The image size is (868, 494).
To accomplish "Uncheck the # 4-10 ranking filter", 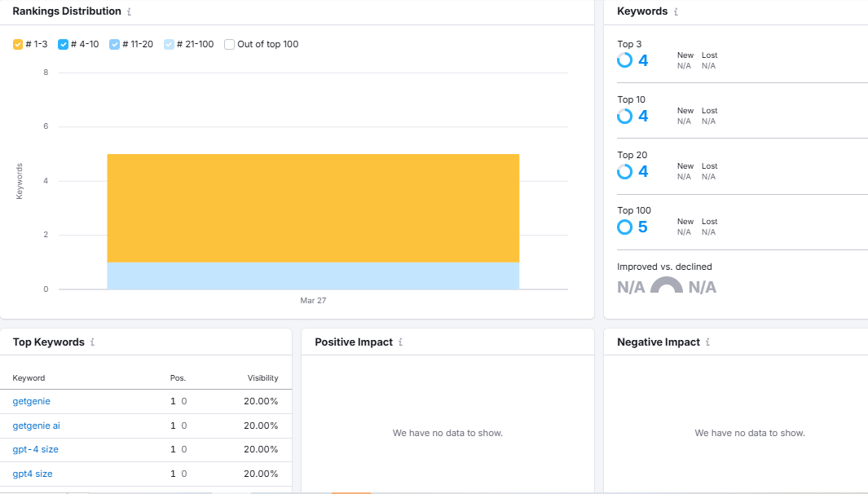I will pyautogui.click(x=63, y=43).
